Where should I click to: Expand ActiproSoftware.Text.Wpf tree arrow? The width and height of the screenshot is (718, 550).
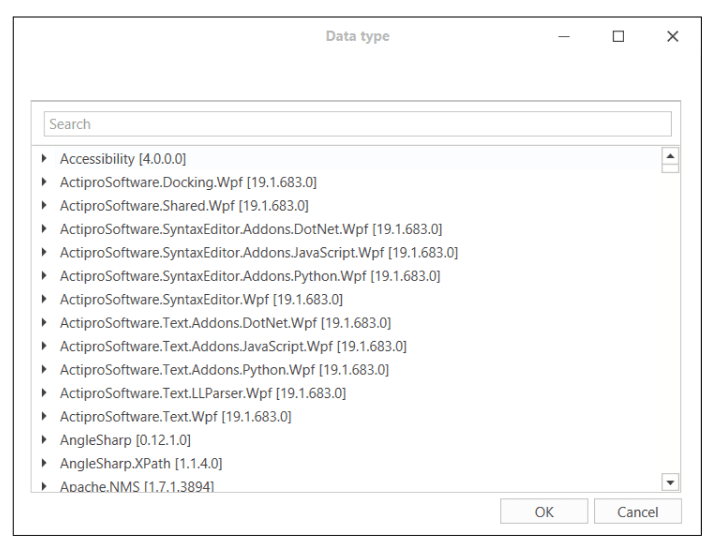click(x=44, y=416)
